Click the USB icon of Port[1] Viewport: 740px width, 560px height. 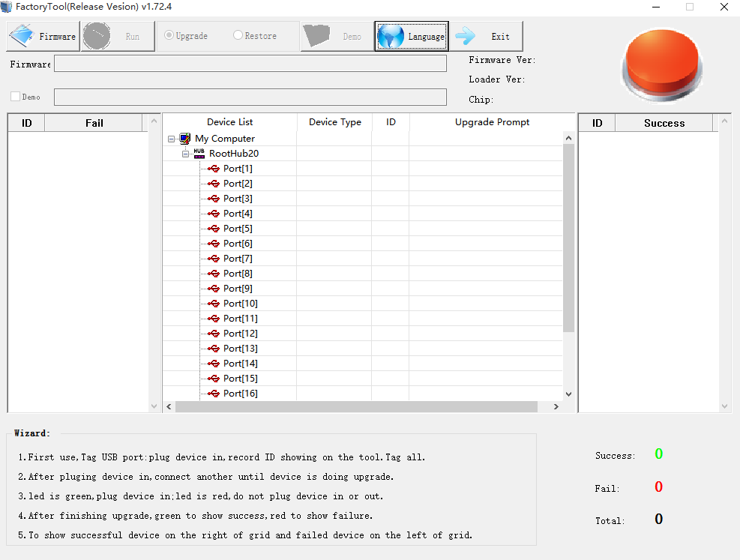pos(214,169)
